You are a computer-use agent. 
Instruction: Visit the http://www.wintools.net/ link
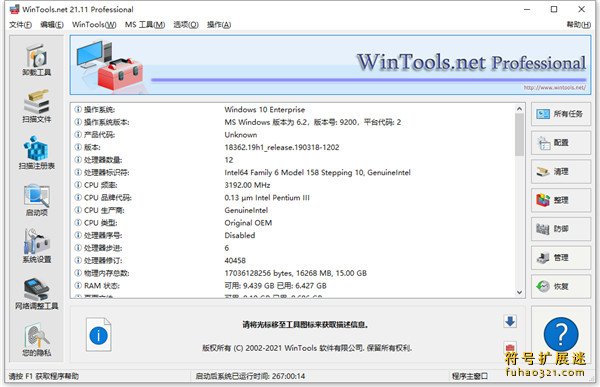[x=554, y=88]
